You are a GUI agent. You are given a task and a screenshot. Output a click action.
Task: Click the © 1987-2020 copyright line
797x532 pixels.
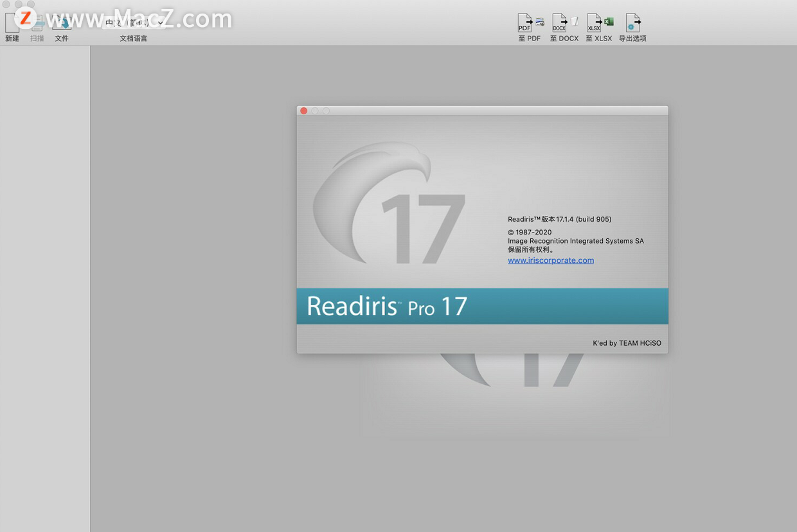tap(530, 232)
